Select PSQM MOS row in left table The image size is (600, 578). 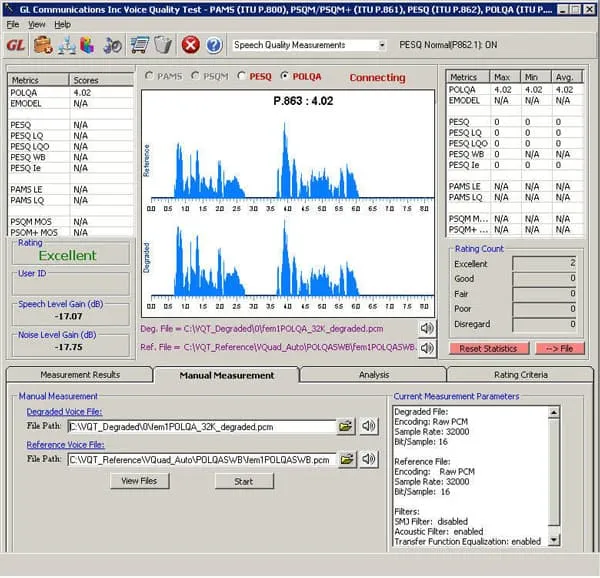click(70, 222)
